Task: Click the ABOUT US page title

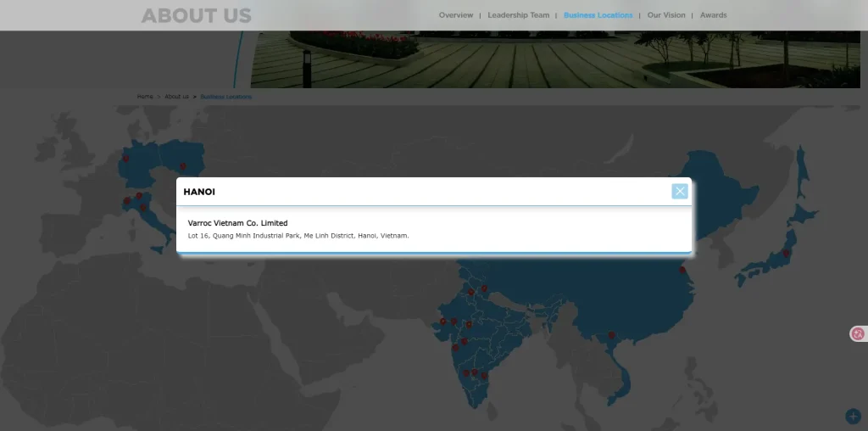Action: (x=196, y=15)
